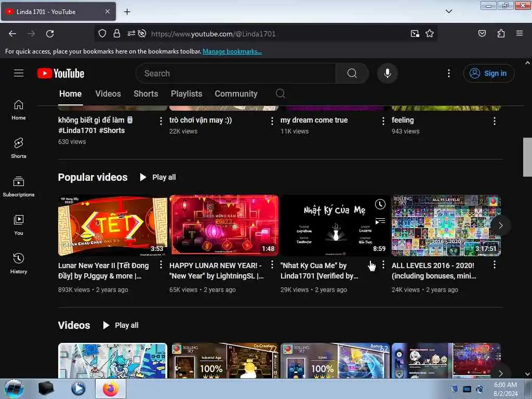532x399 pixels.
Task: Show next Videos row with arrow
Action: pyautogui.click(x=500, y=373)
